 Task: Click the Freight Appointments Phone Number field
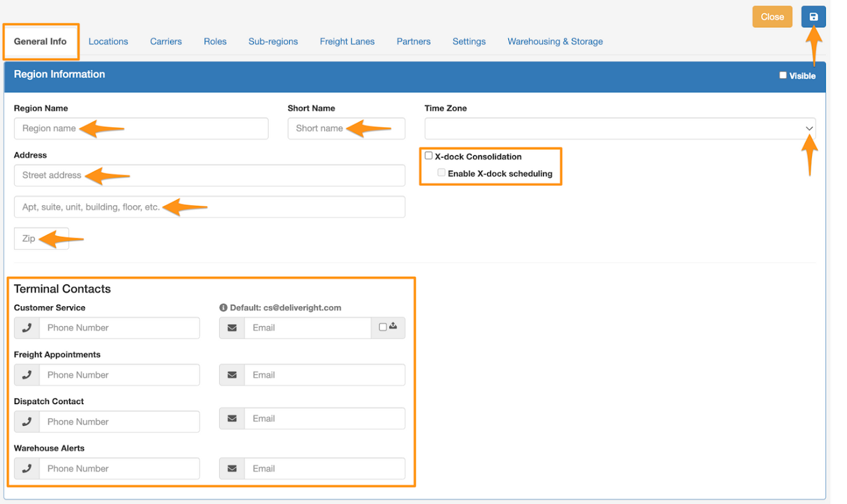point(119,375)
